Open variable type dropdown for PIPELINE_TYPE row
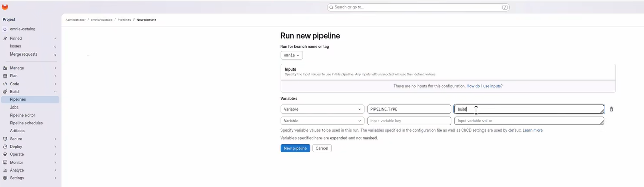 [x=322, y=109]
